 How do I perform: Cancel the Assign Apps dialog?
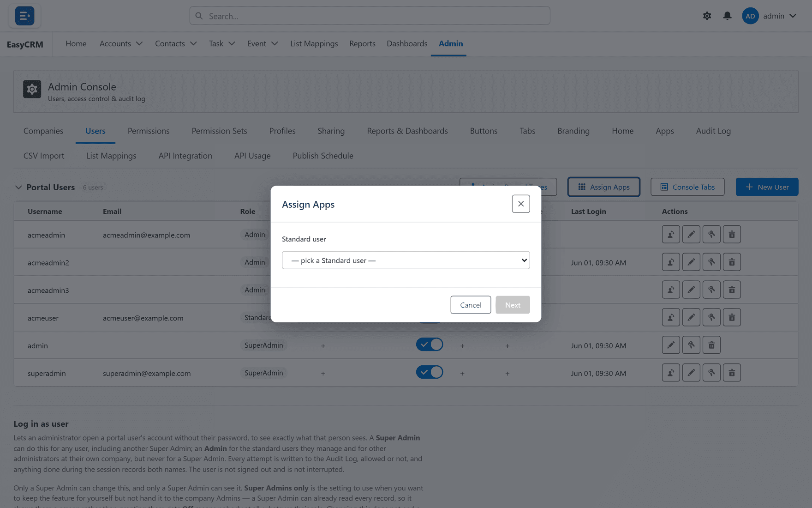471,305
